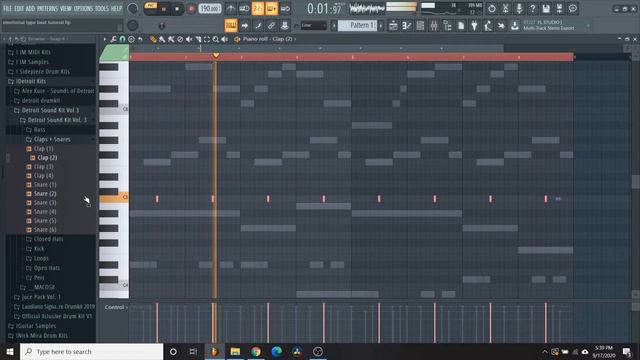This screenshot has height=360, width=640.
Task: Open the Piano roll view button
Action: (x=407, y=26)
